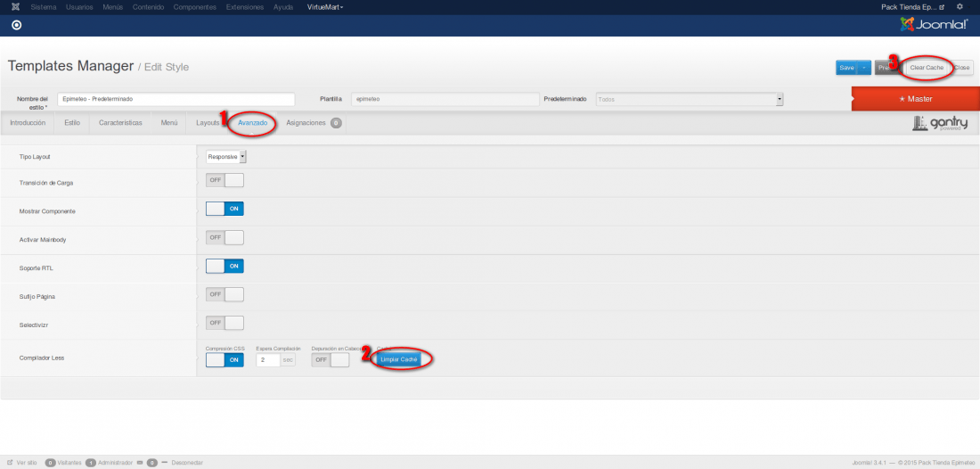Toggle the Compresión CSS switch
The width and height of the screenshot is (980, 469).
[225, 359]
